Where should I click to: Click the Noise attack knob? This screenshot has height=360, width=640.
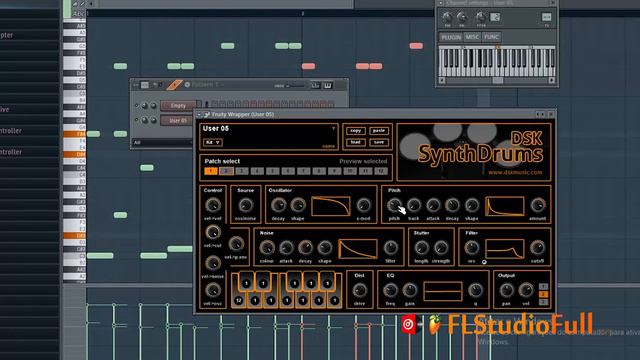[x=286, y=247]
